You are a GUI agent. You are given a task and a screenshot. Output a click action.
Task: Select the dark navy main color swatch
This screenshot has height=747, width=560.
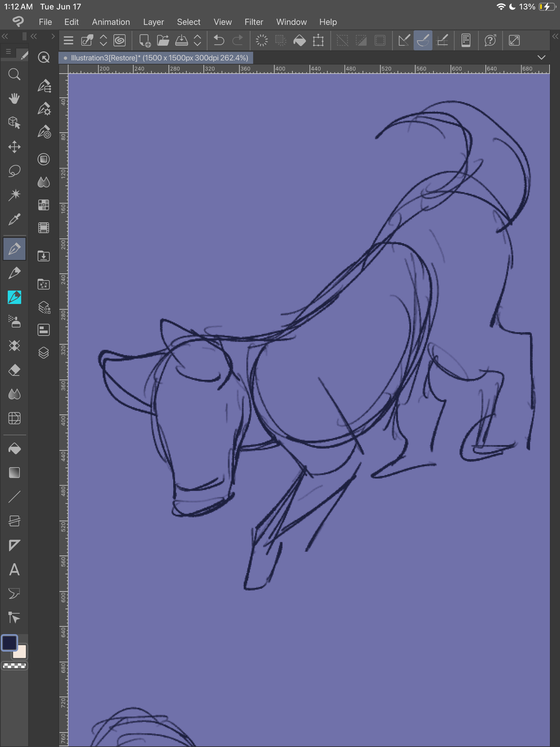pos(9,643)
